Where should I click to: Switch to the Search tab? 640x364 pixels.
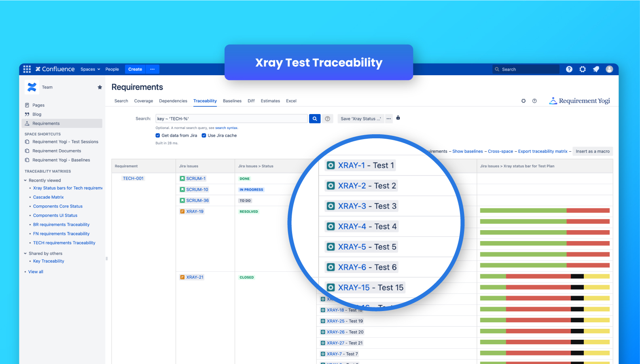[x=121, y=101]
